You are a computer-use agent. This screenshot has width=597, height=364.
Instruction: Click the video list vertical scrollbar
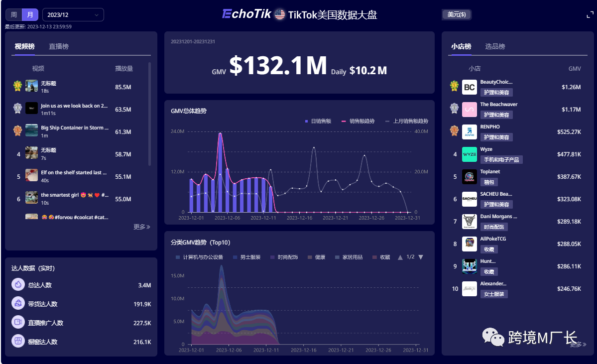click(149, 115)
